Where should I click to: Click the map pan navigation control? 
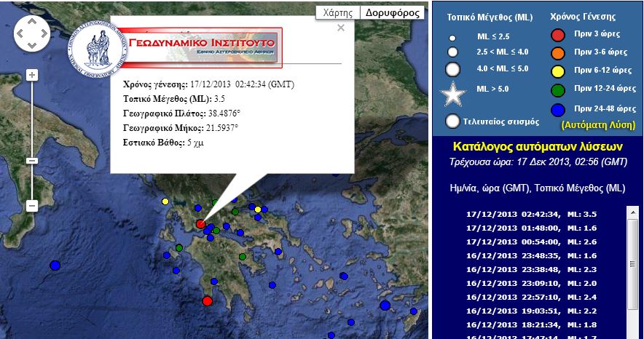click(x=30, y=31)
